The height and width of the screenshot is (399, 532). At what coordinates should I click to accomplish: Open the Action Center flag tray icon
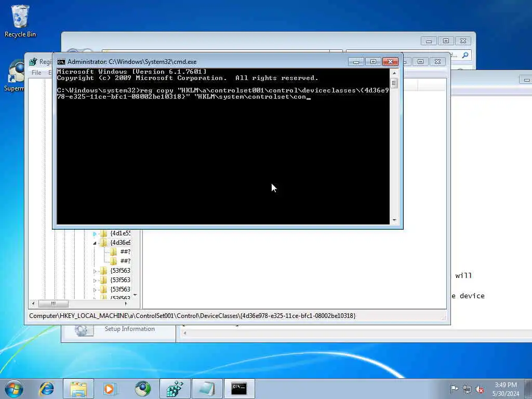point(454,389)
